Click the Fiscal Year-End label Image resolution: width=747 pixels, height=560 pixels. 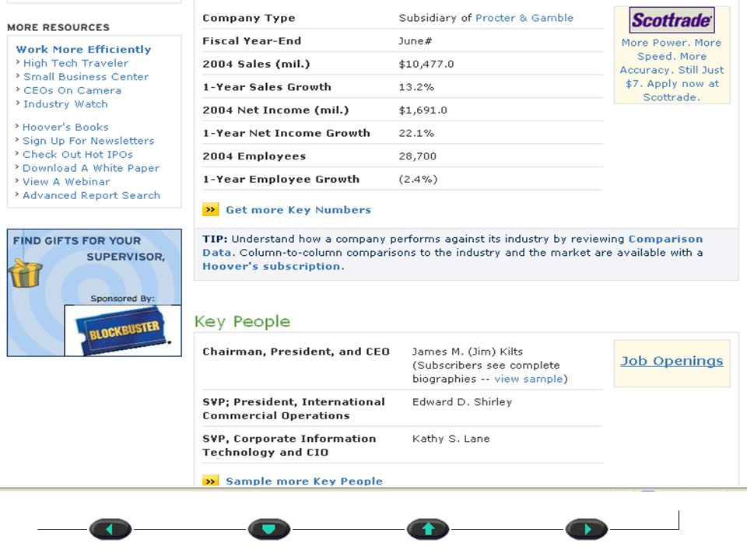click(x=251, y=41)
